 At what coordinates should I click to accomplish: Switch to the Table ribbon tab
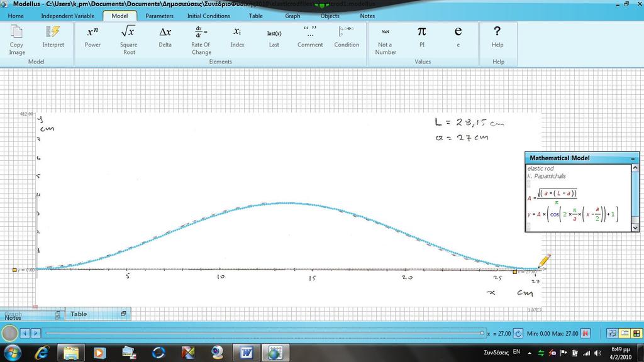pyautogui.click(x=255, y=16)
